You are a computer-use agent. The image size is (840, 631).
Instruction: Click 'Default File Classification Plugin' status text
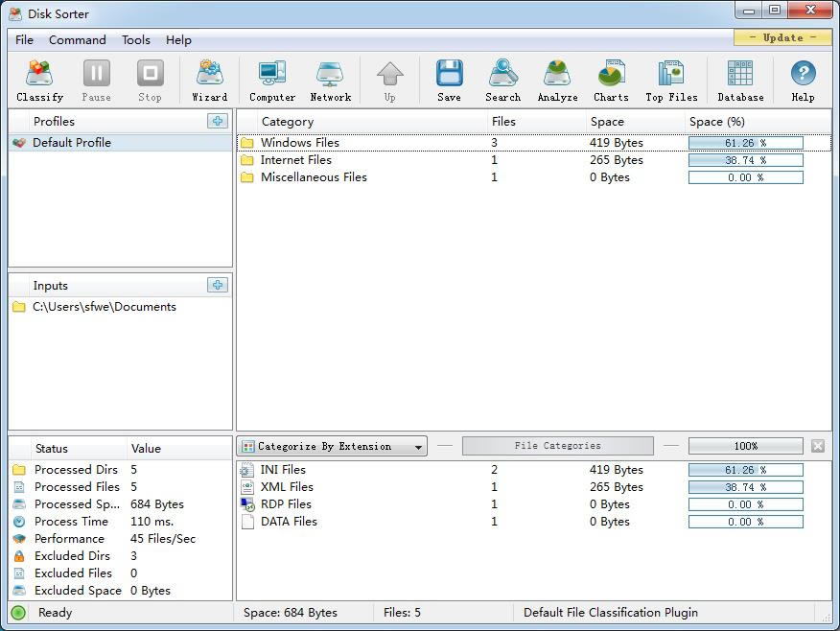click(x=611, y=612)
